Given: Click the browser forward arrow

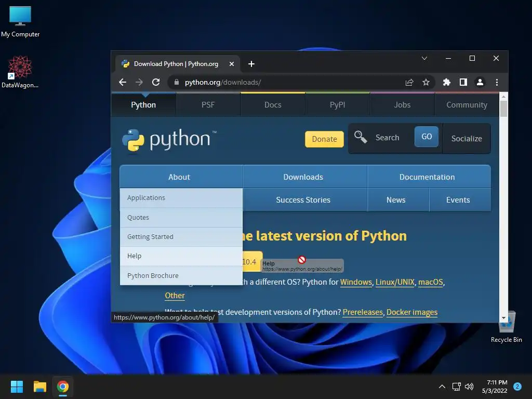Looking at the screenshot, I should pyautogui.click(x=139, y=82).
